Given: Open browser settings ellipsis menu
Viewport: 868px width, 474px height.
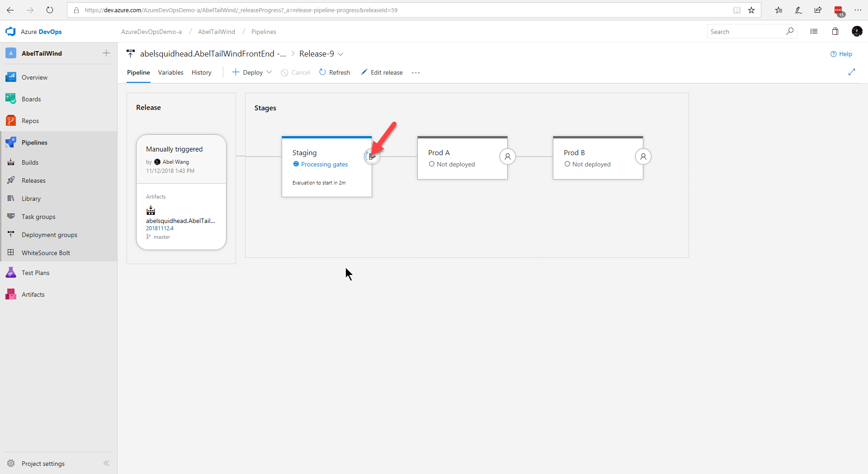Looking at the screenshot, I should pos(858,10).
